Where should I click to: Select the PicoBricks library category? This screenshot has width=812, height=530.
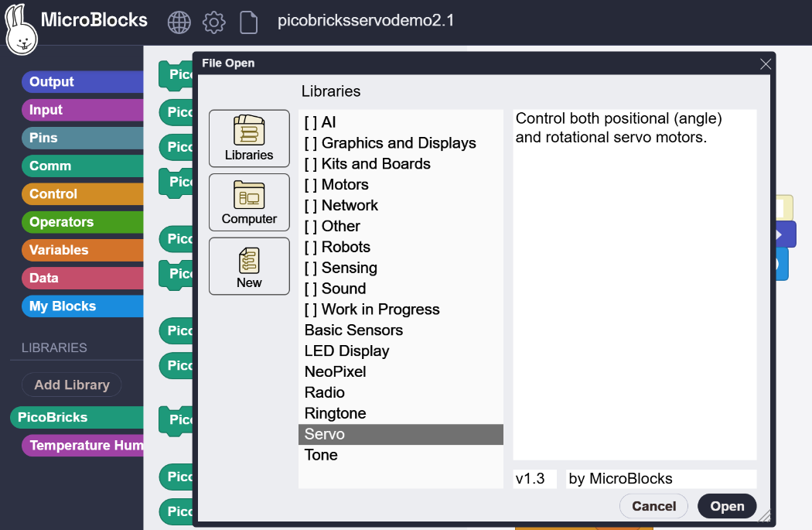pos(77,418)
